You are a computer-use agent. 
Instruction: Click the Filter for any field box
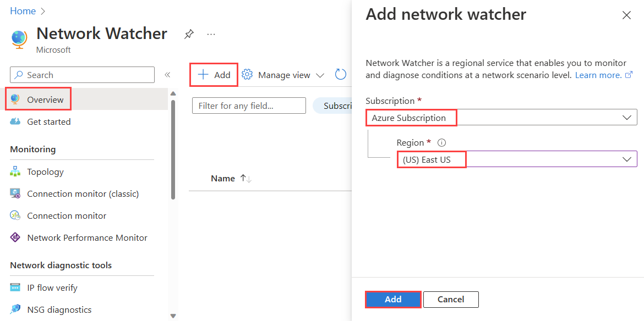249,106
